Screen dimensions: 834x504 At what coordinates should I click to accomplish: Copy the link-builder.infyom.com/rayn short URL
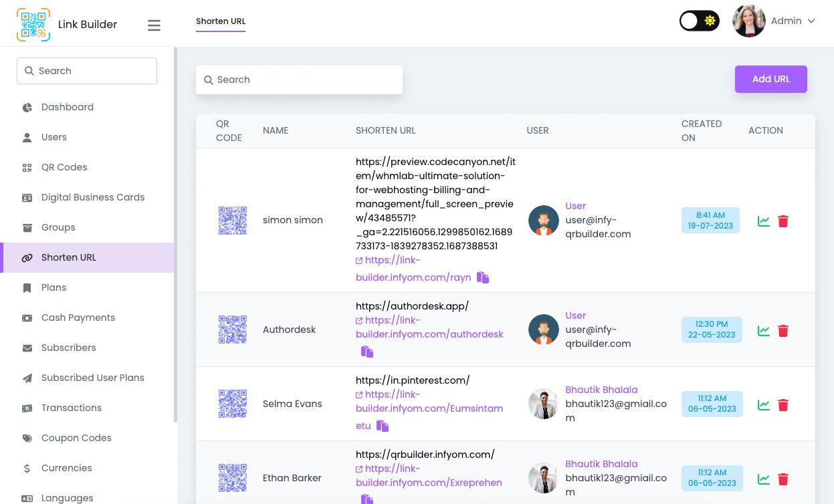[483, 277]
